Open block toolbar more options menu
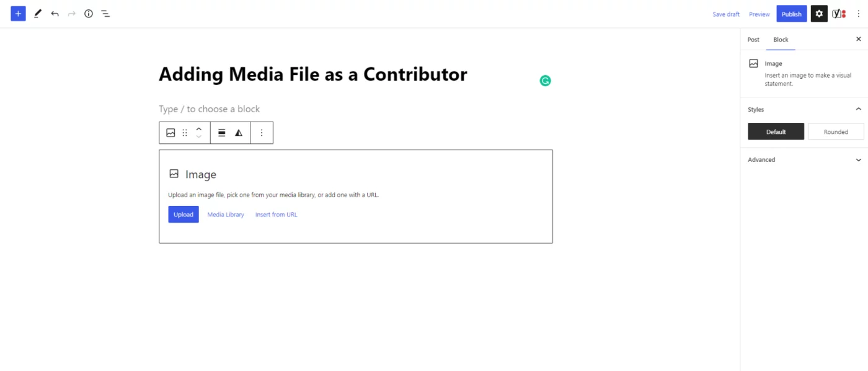 (x=262, y=133)
